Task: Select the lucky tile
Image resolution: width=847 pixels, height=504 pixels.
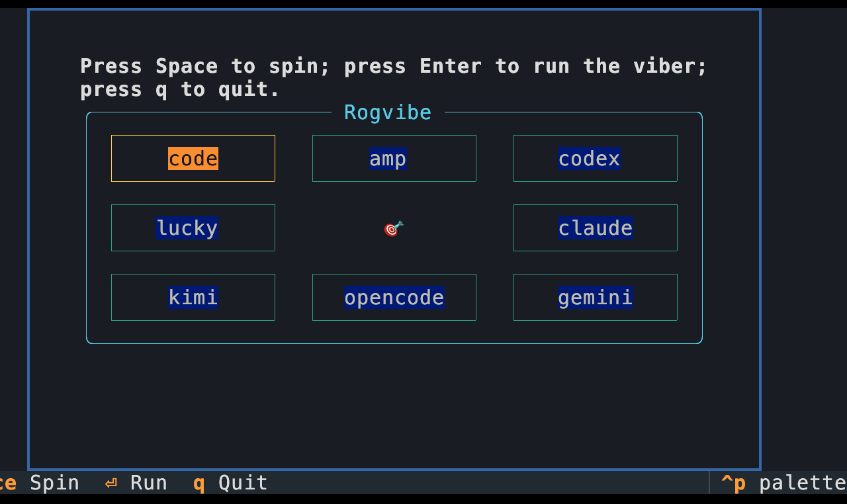Action: (x=193, y=228)
